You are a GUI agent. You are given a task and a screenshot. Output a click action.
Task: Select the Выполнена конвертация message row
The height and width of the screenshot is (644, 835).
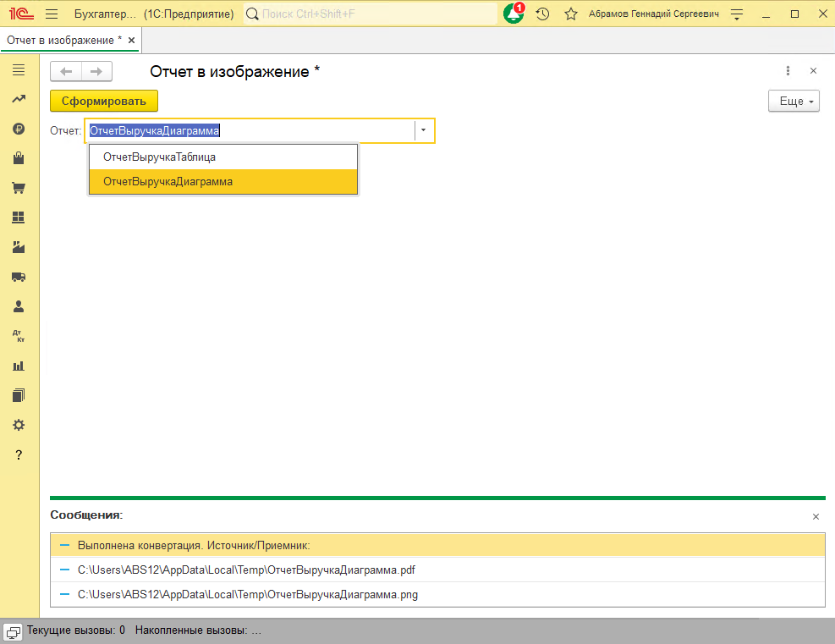[x=437, y=546]
